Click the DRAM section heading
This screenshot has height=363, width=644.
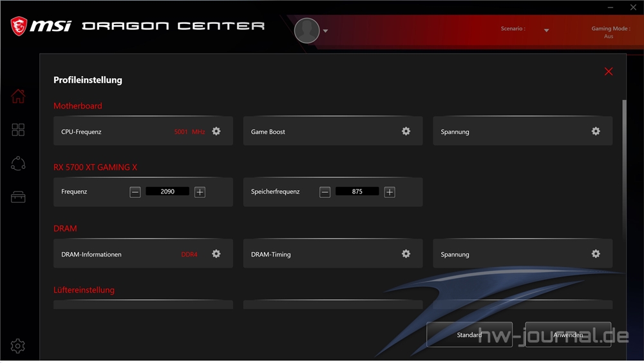coord(65,229)
